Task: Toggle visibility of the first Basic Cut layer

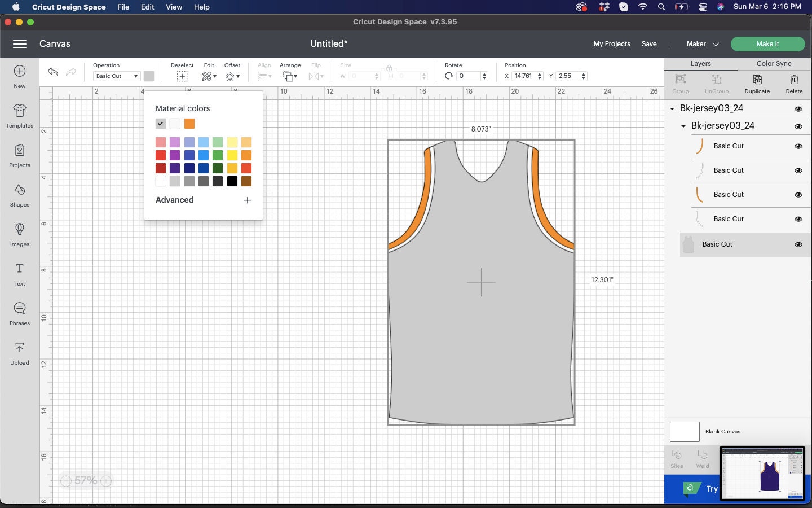Action: [798, 146]
